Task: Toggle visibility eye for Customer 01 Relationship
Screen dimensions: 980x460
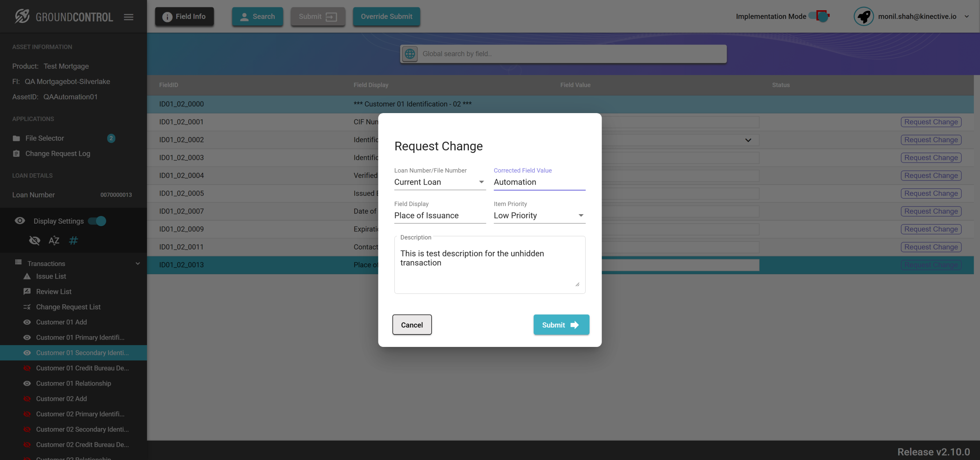Action: (x=27, y=383)
